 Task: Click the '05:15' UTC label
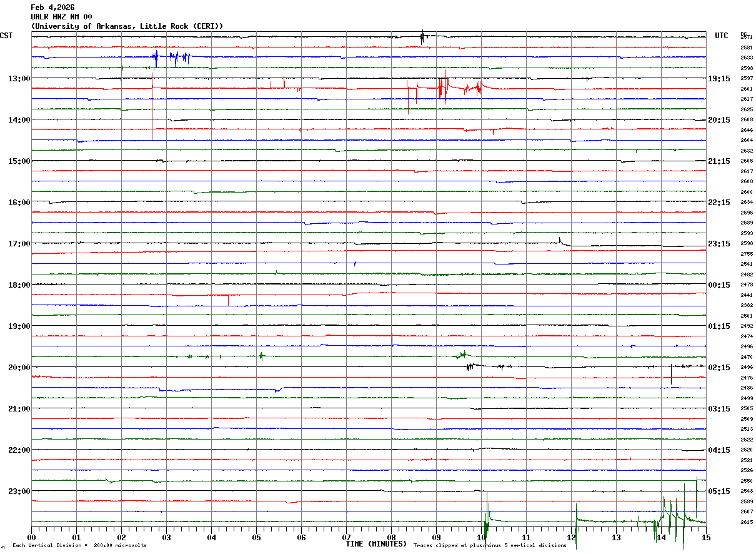click(719, 491)
